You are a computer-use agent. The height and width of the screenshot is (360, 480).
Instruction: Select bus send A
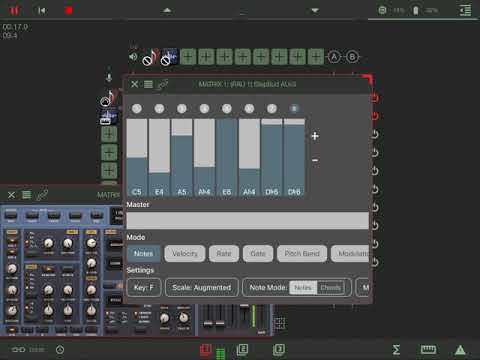pos(334,57)
